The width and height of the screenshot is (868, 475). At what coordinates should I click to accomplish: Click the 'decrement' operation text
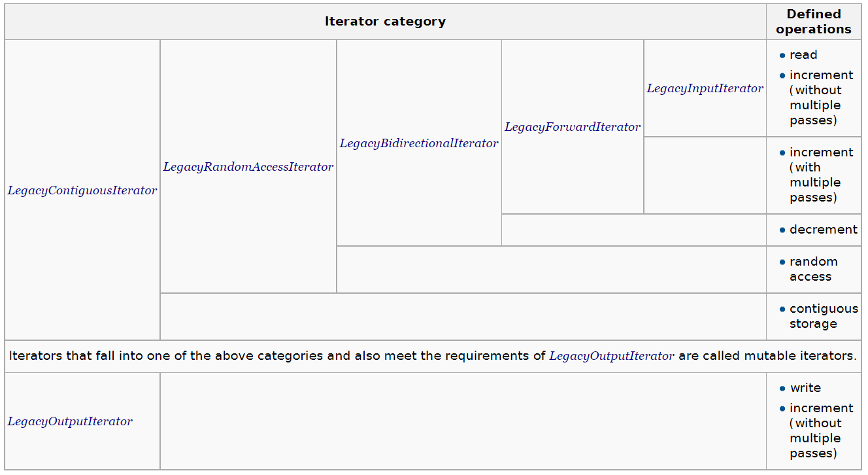pyautogui.click(x=824, y=230)
